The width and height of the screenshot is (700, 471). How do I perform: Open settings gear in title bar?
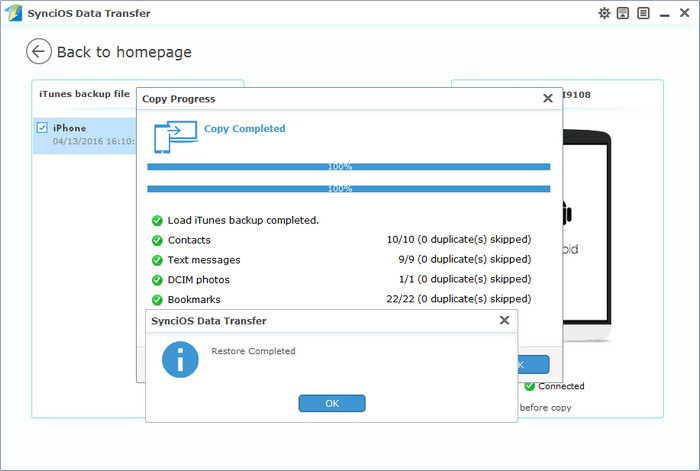[604, 13]
